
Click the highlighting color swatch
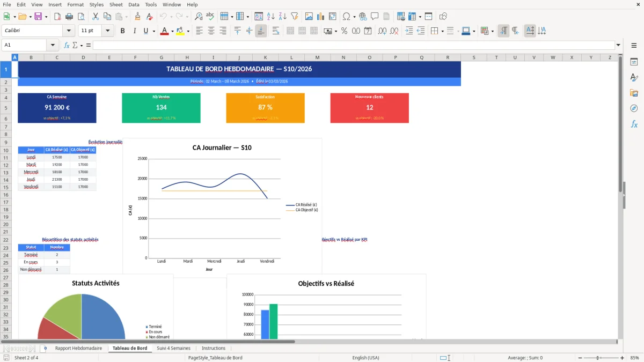pyautogui.click(x=180, y=31)
